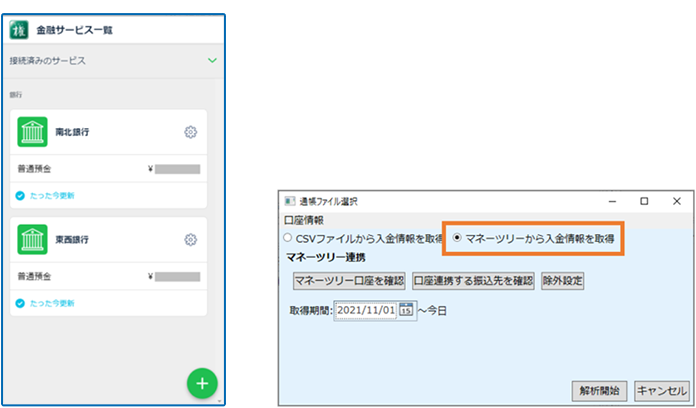Select CSVファイルから入金情報を取得 radio option
The width and height of the screenshot is (696, 408).
click(x=289, y=239)
